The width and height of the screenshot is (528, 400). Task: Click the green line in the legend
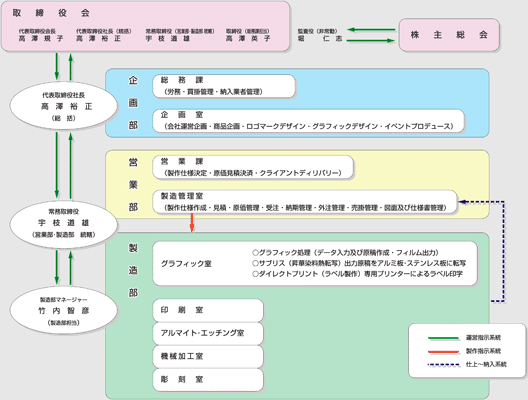[x=443, y=338]
